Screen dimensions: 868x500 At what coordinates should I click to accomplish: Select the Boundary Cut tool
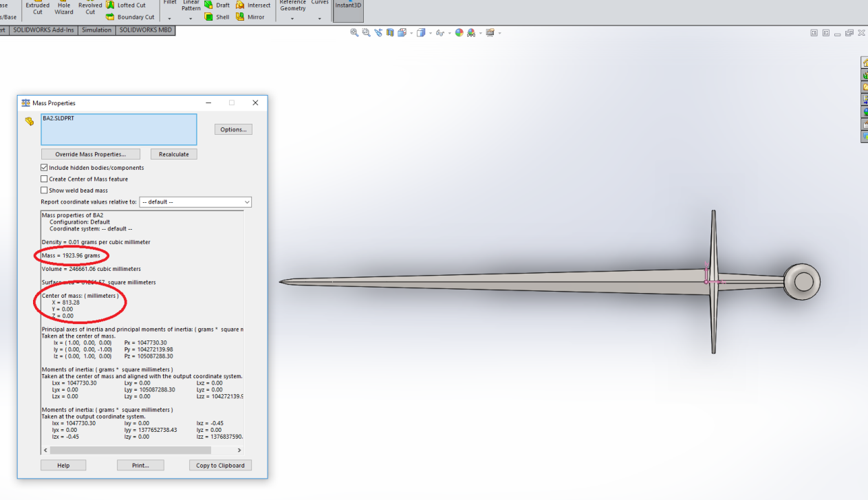(111, 17)
